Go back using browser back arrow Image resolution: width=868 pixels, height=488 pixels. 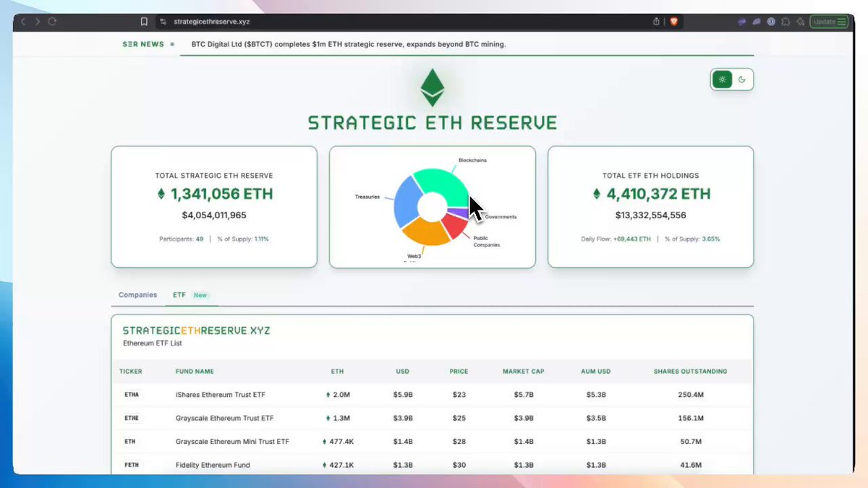[x=23, y=22]
